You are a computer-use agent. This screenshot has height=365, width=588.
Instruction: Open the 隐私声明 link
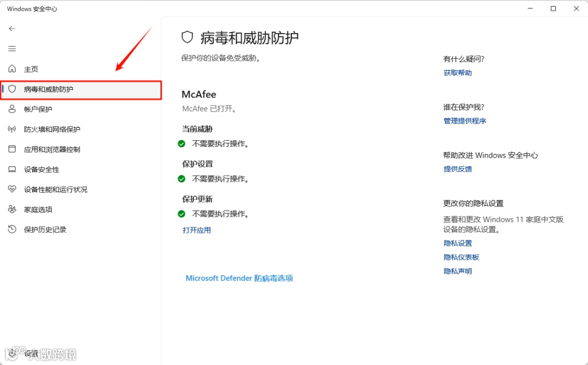(x=457, y=271)
